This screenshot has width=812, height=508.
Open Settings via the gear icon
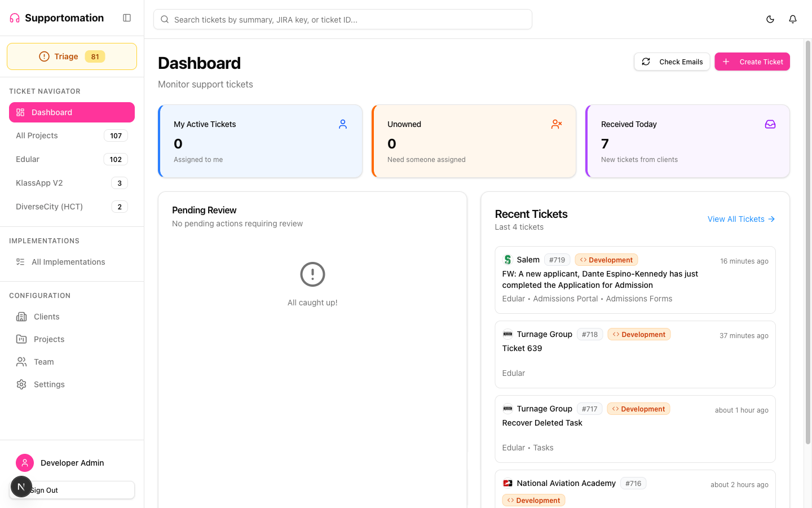(x=21, y=384)
